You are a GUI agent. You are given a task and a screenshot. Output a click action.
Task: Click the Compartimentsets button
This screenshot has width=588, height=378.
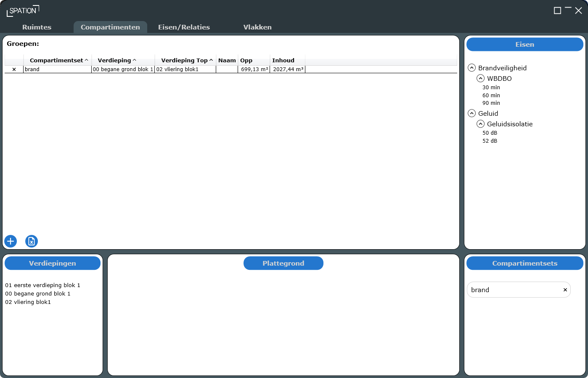point(525,263)
